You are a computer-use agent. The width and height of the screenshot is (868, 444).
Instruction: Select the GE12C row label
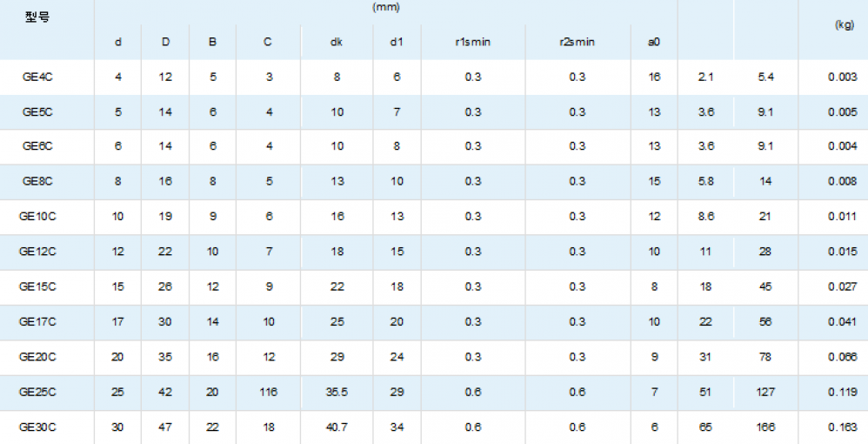pyautogui.click(x=38, y=252)
